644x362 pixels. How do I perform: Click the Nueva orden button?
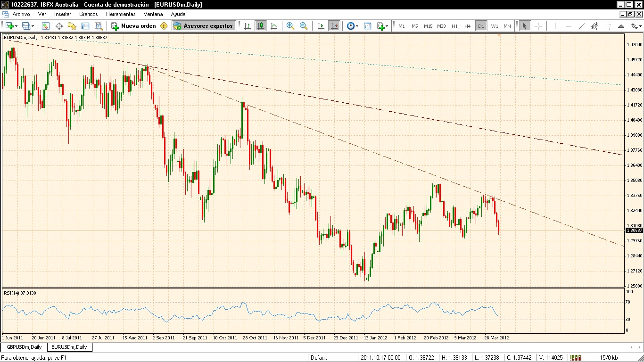point(133,26)
